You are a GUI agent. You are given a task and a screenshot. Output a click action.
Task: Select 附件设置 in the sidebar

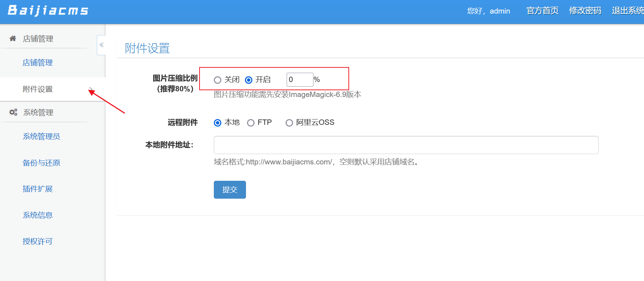(x=38, y=89)
